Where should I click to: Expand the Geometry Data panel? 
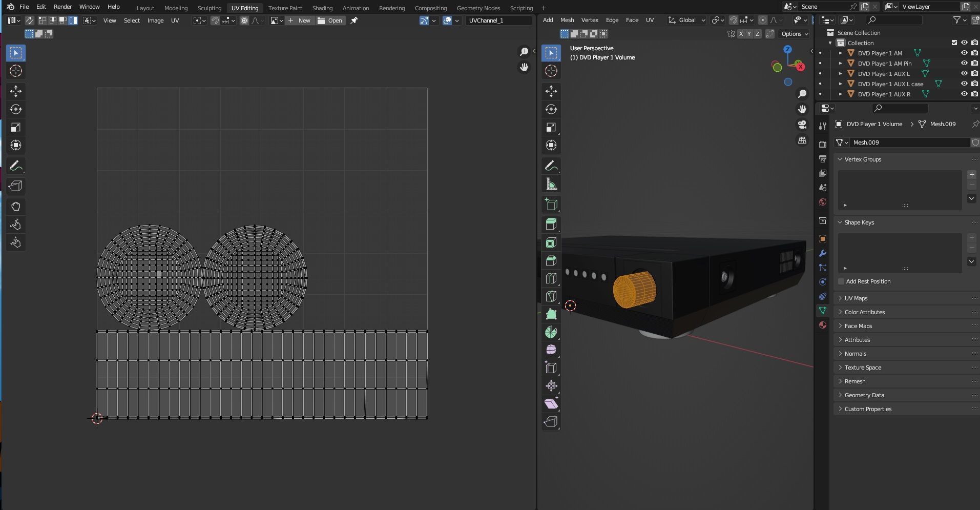(x=864, y=395)
